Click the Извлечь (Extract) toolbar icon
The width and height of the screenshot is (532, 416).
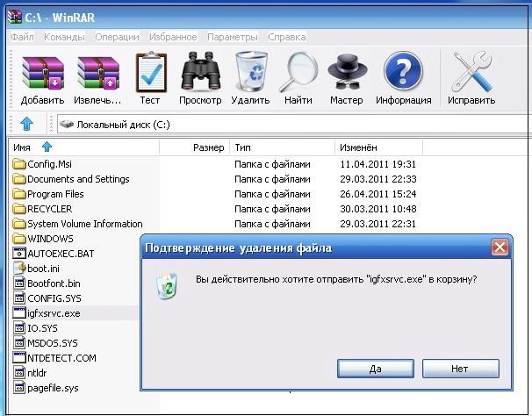coord(98,73)
